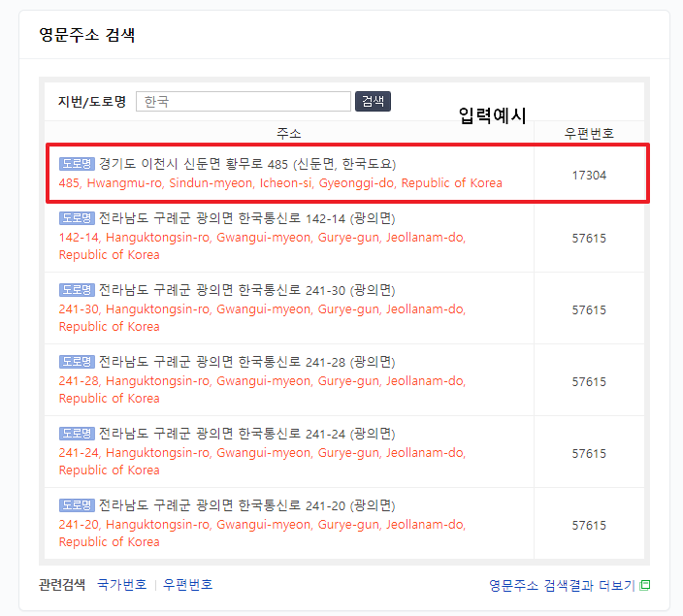Screen dimensions: 683x616
Task: Select the 한국통신로 241-28 Korean address
Action: pos(247,362)
